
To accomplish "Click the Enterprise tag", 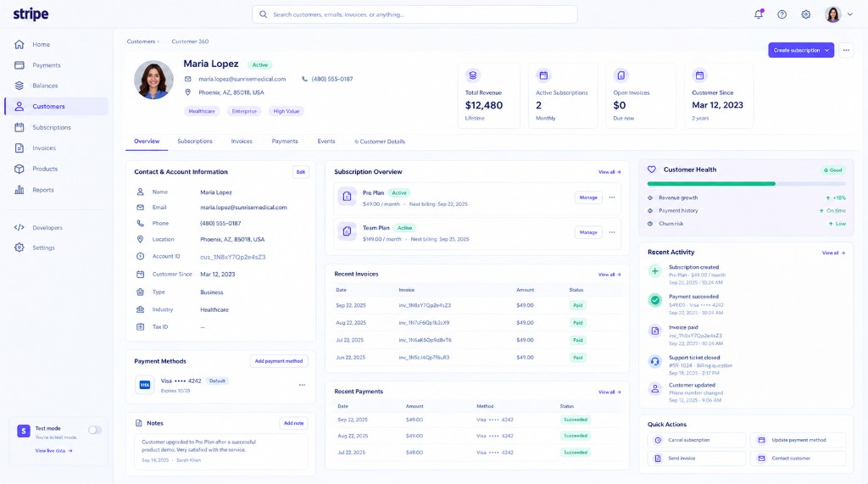I will tap(244, 111).
